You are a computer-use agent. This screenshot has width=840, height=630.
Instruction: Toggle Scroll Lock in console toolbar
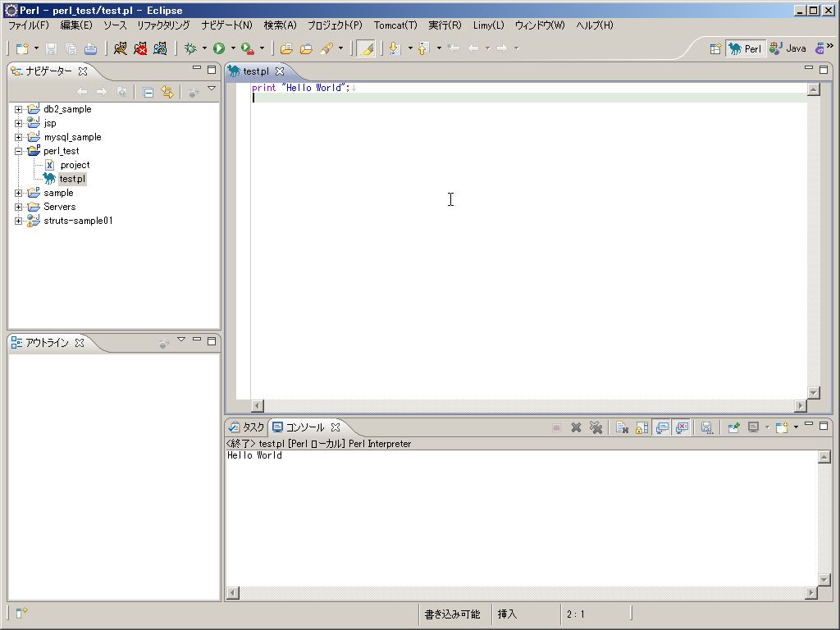[641, 427]
